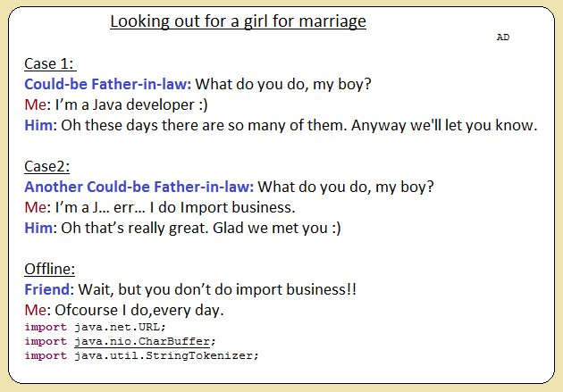Click 'Could-be Father-in-law:' blue label
The width and height of the screenshot is (563, 392).
pyautogui.click(x=108, y=84)
